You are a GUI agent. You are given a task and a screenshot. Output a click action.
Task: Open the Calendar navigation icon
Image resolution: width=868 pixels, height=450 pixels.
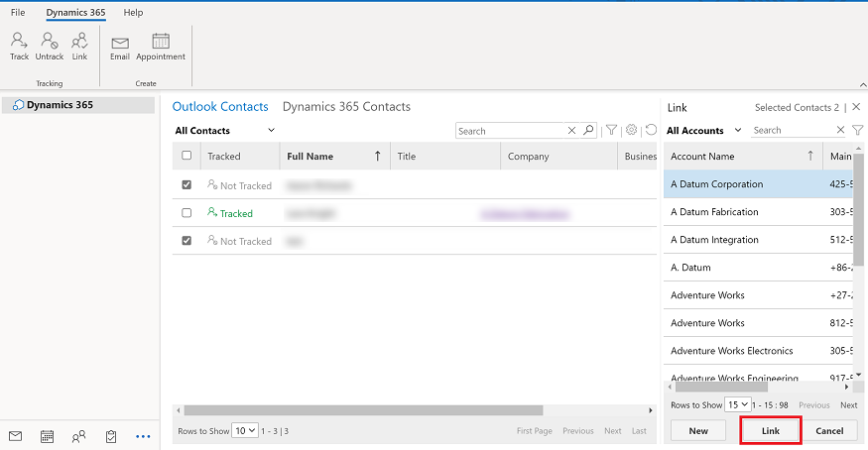pyautogui.click(x=47, y=436)
